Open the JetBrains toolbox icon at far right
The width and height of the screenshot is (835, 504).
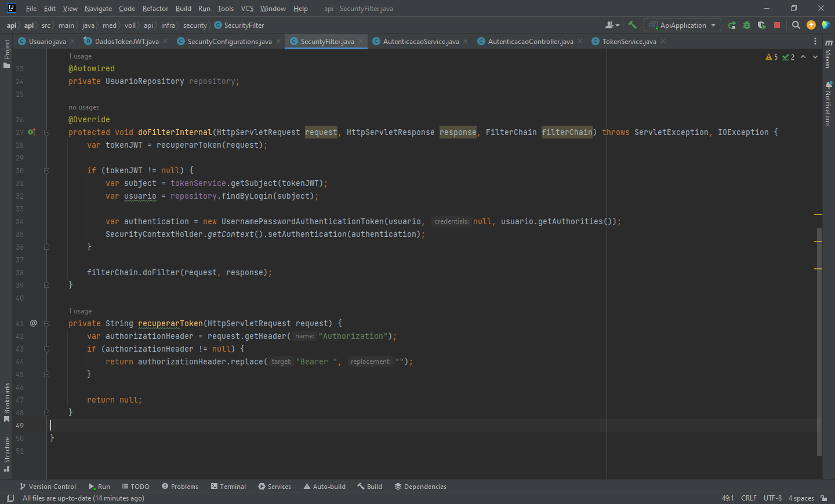(x=826, y=25)
